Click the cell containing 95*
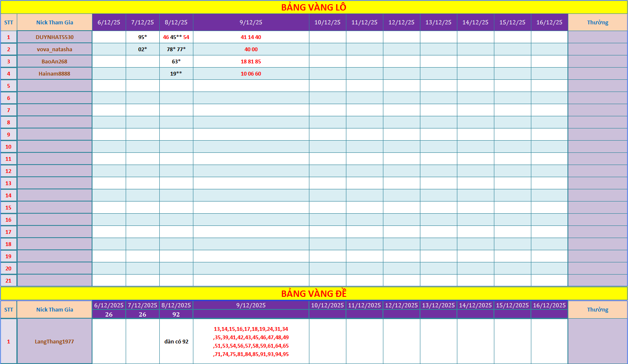The width and height of the screenshot is (628, 364). tap(142, 37)
